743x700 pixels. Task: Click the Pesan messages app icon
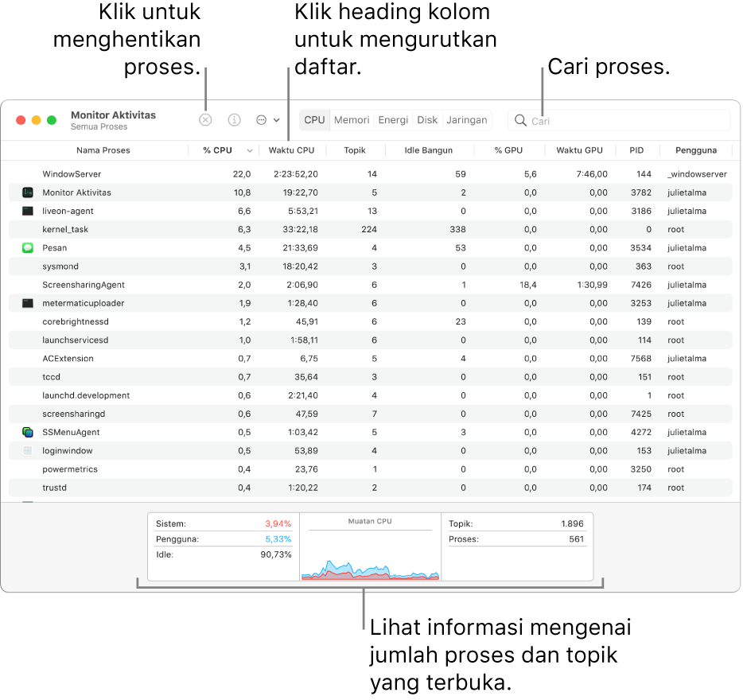click(x=28, y=248)
